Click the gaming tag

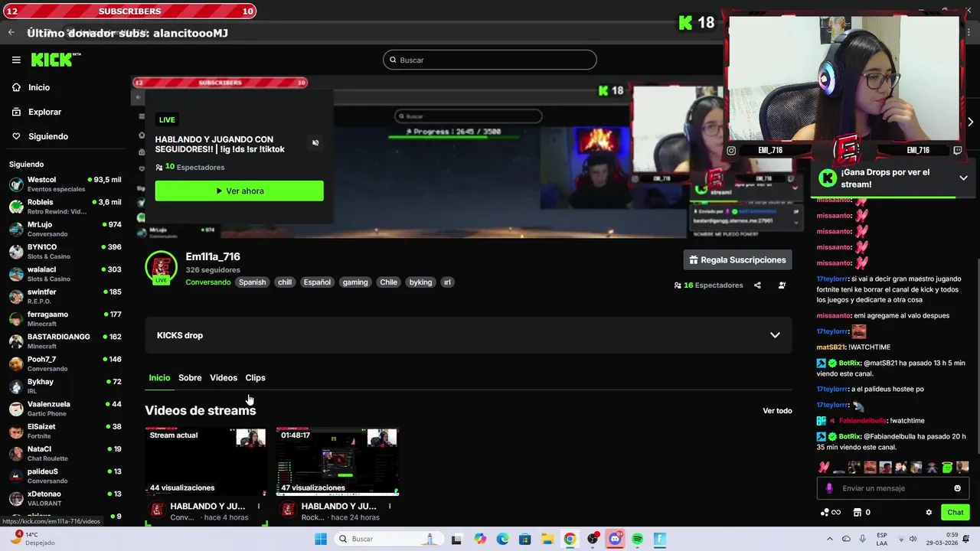point(355,282)
